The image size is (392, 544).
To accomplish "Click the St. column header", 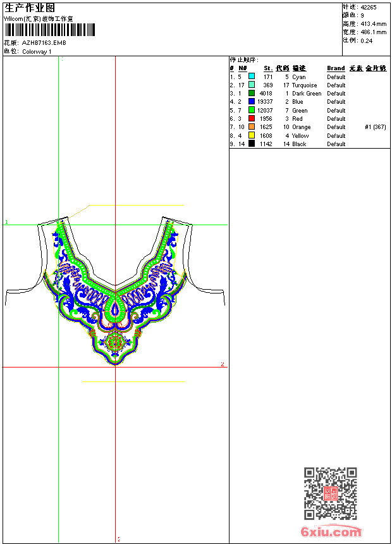I will pos(268,68).
